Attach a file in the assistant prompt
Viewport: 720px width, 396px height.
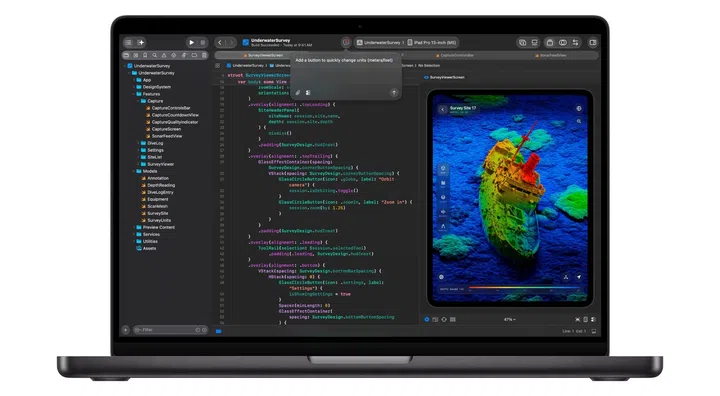298,93
